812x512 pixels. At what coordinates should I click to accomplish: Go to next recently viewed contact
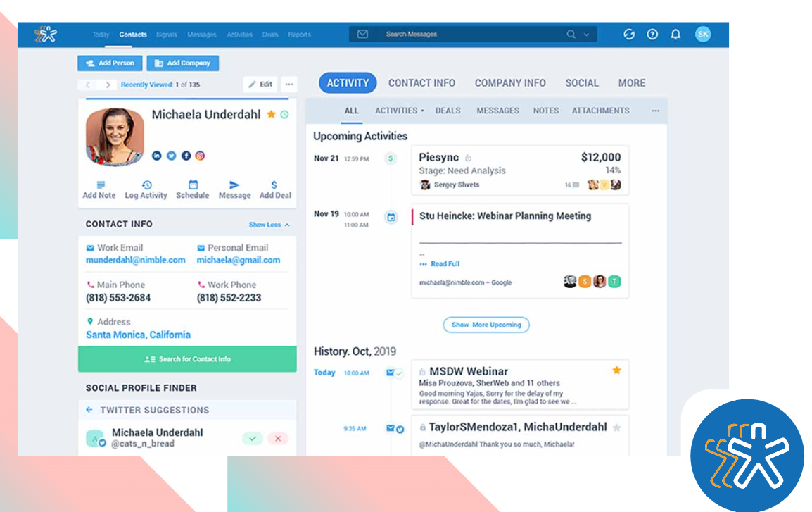tap(107, 85)
